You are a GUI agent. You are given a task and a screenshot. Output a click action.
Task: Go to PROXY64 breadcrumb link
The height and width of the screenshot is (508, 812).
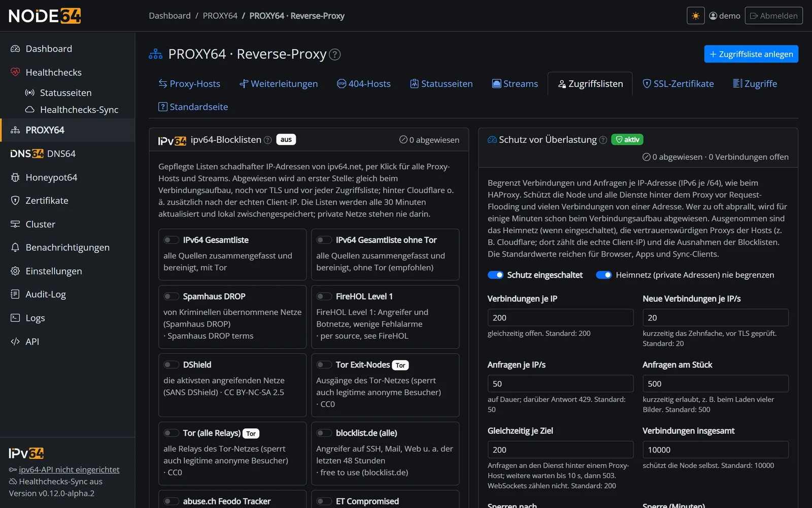[x=220, y=16]
